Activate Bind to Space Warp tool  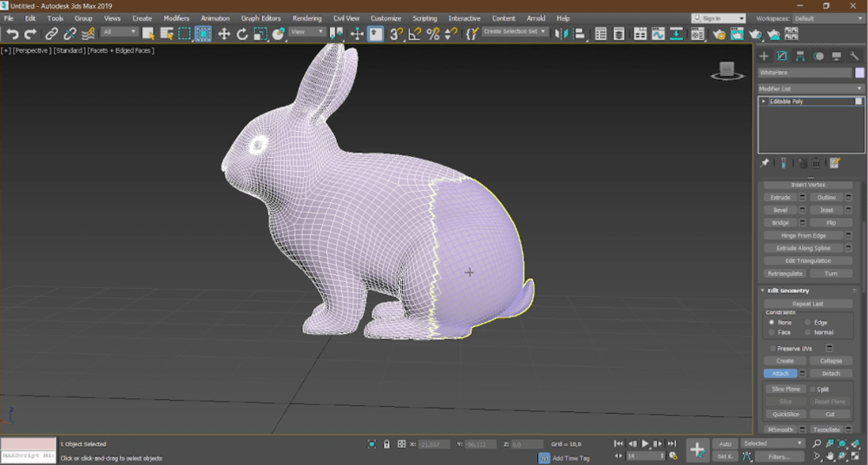point(88,35)
